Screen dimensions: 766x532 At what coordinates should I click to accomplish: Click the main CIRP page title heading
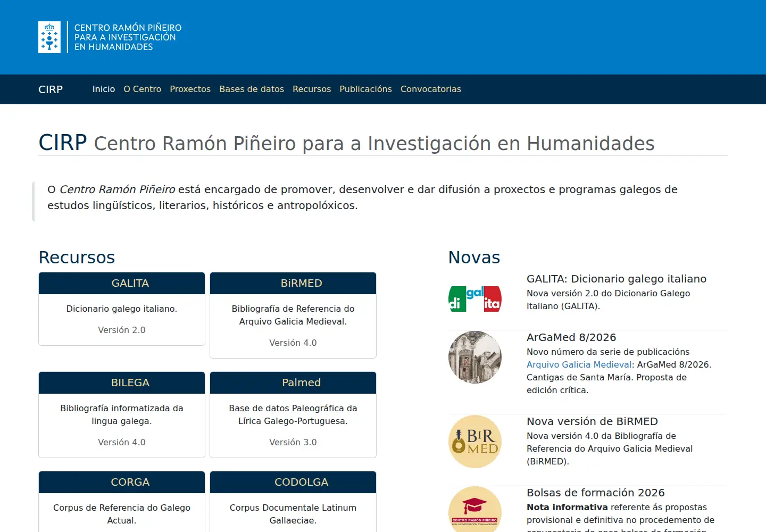click(x=346, y=143)
